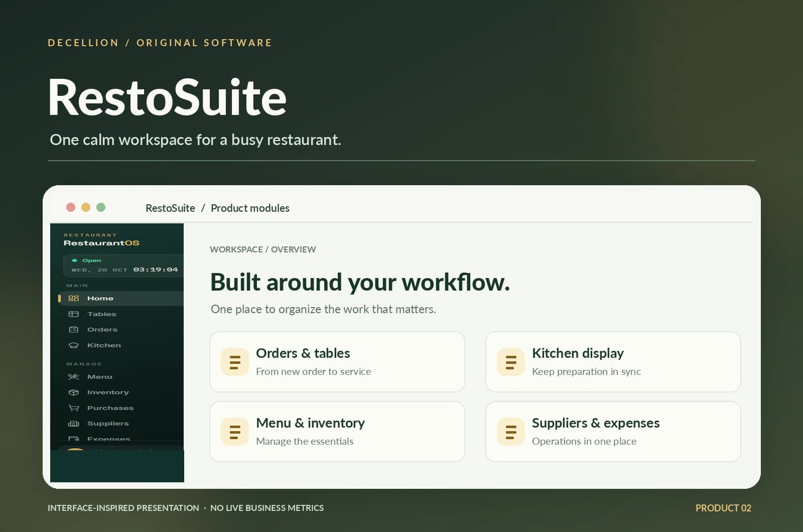Click the Kitchen display card icon
Screen dimensions: 803x532
pos(511,362)
